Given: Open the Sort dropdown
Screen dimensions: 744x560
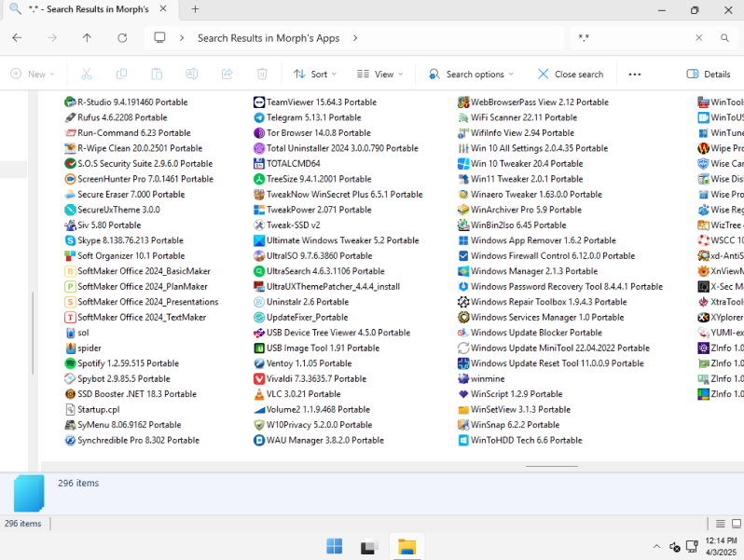Looking at the screenshot, I should pos(315,74).
